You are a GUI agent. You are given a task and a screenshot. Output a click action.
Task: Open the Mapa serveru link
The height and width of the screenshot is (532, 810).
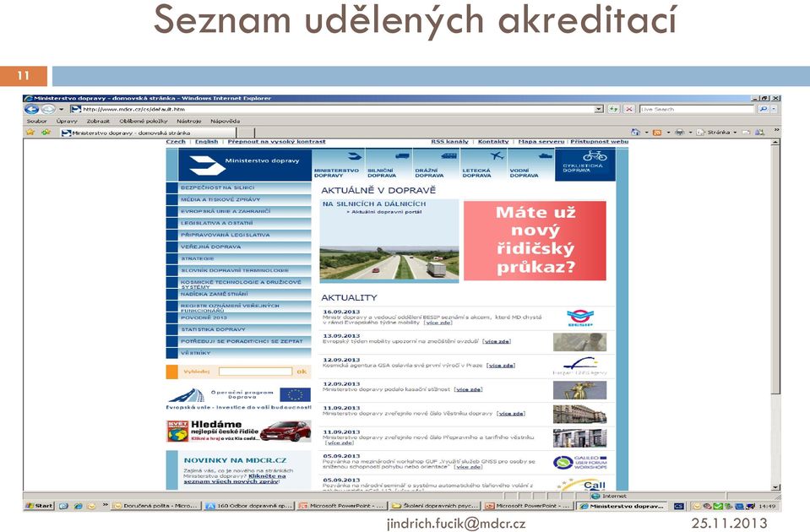click(x=541, y=142)
